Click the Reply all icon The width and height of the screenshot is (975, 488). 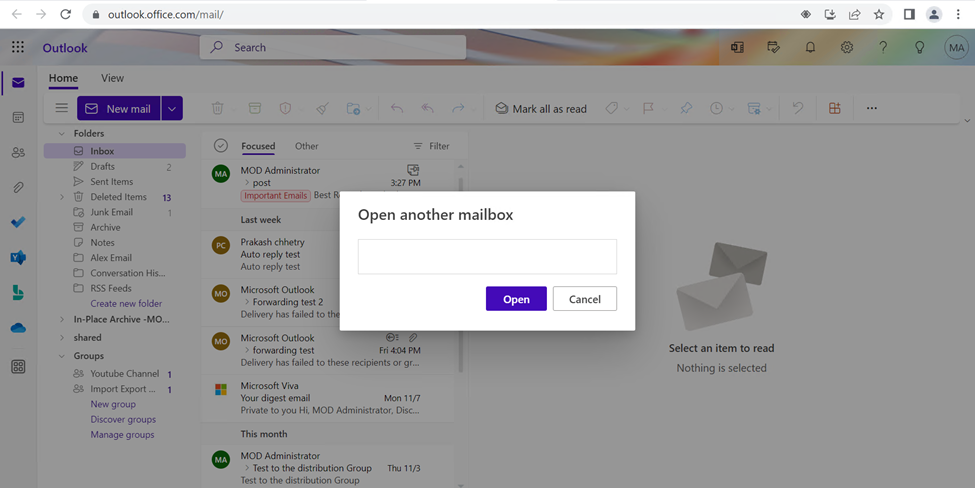427,108
